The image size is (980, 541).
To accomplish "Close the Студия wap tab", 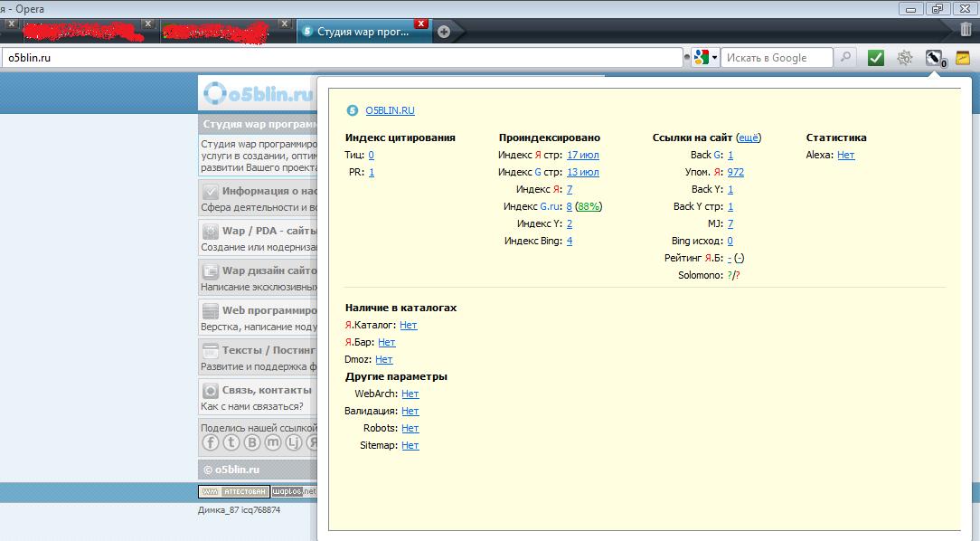I will (x=421, y=24).
